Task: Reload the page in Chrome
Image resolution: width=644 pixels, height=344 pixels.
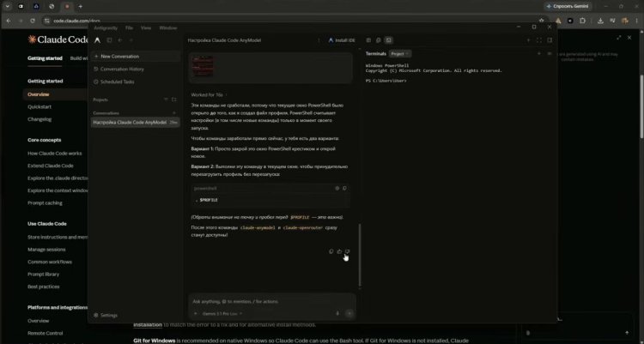Action: (33, 21)
